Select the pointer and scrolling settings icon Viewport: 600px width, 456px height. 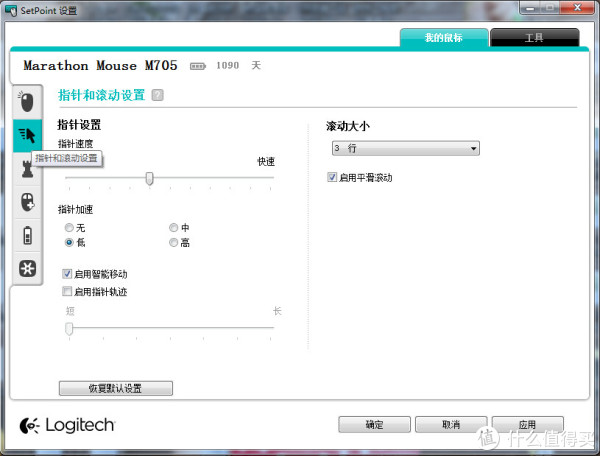(26, 135)
